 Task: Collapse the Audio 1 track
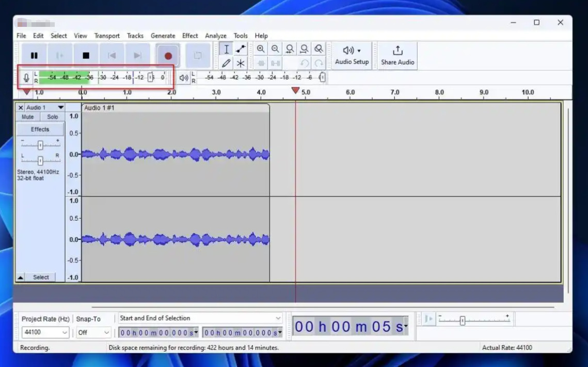(20, 278)
